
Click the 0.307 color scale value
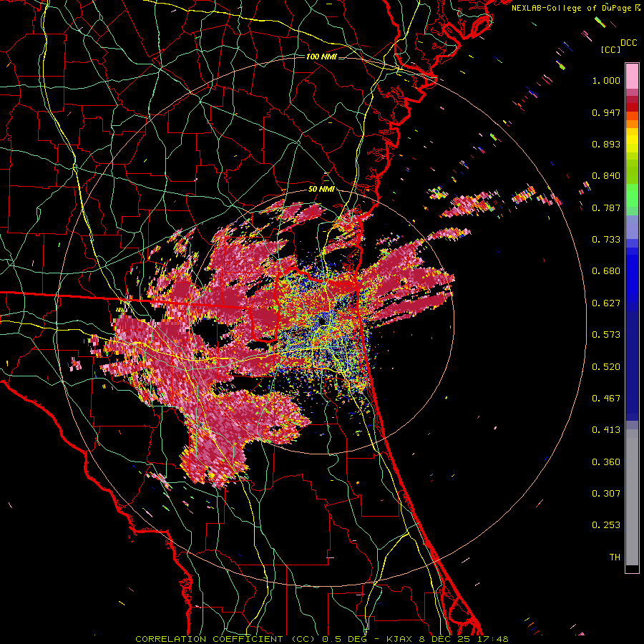pyautogui.click(x=606, y=494)
